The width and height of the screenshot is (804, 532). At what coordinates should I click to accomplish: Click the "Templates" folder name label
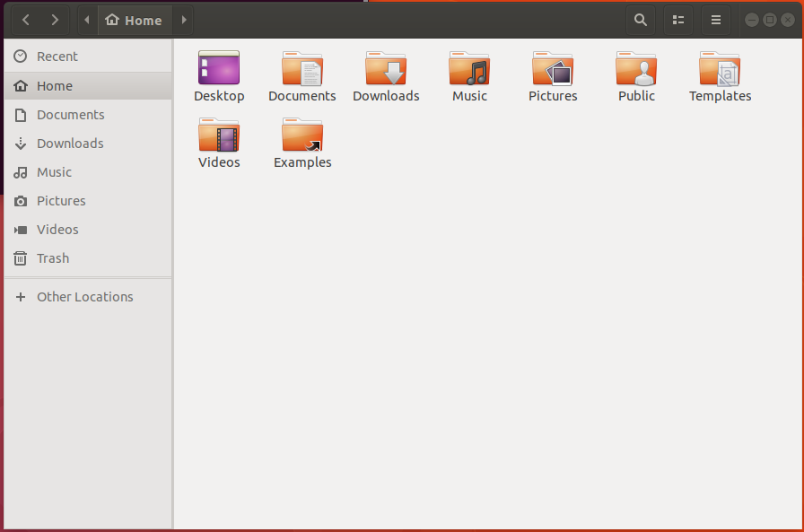coord(720,96)
